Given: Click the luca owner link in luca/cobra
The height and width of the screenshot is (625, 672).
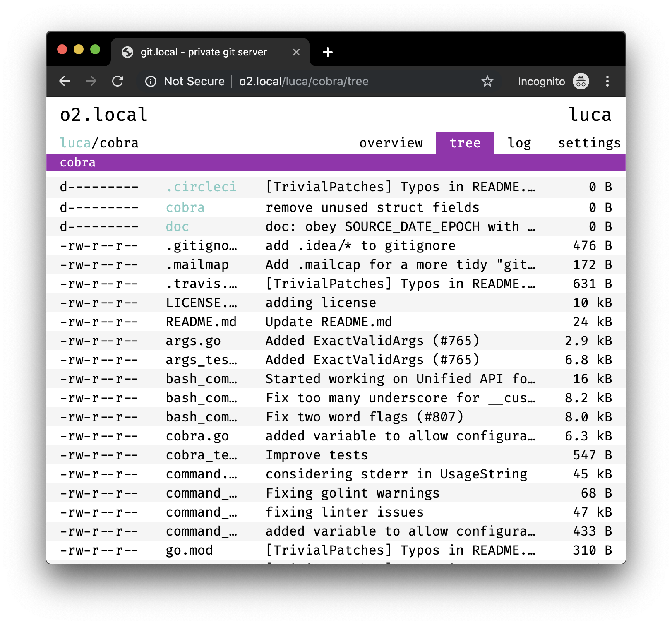Looking at the screenshot, I should pyautogui.click(x=75, y=143).
